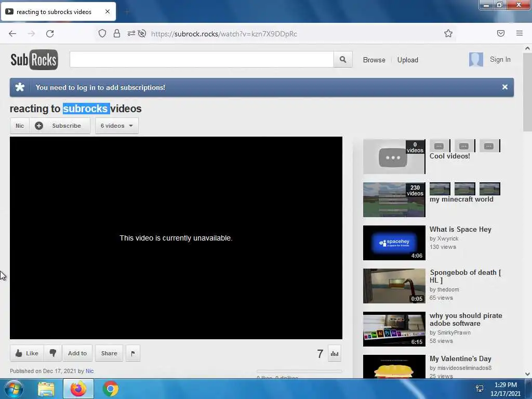Bookmark this page with the star icon
The width and height of the screenshot is (532, 399).
pos(448,33)
